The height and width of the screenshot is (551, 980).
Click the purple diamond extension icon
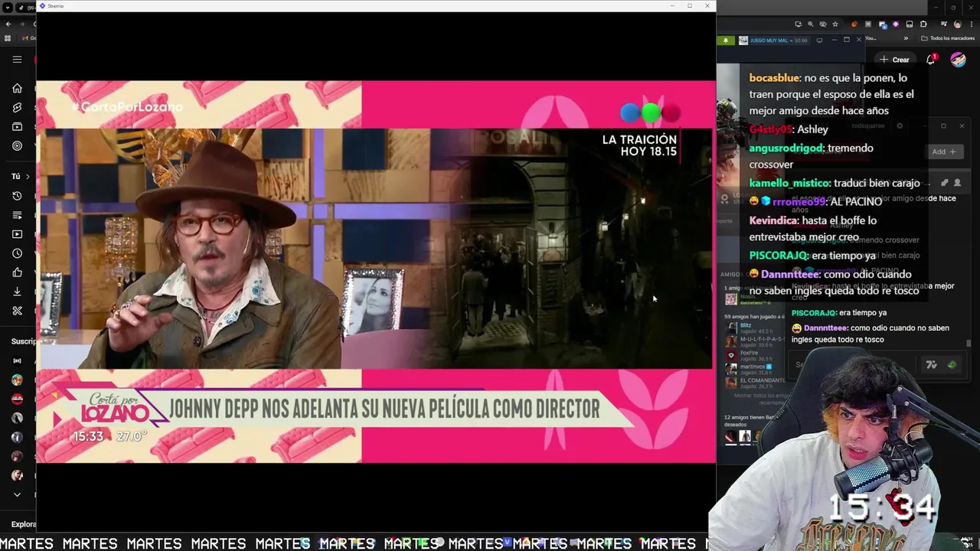point(896,24)
